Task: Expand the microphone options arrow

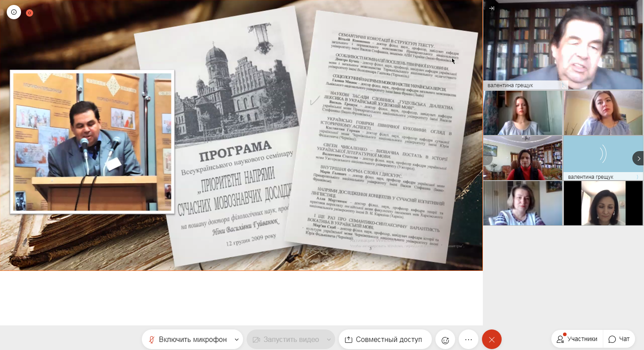Action: (237, 340)
